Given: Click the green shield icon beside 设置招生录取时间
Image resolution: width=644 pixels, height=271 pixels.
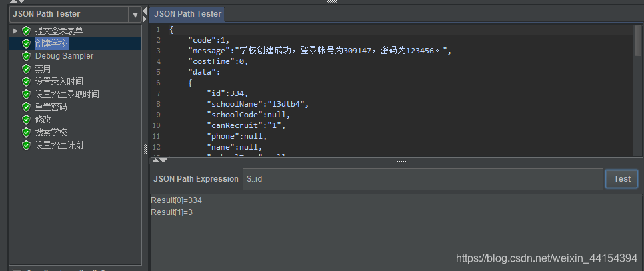Looking at the screenshot, I should pyautogui.click(x=26, y=95).
